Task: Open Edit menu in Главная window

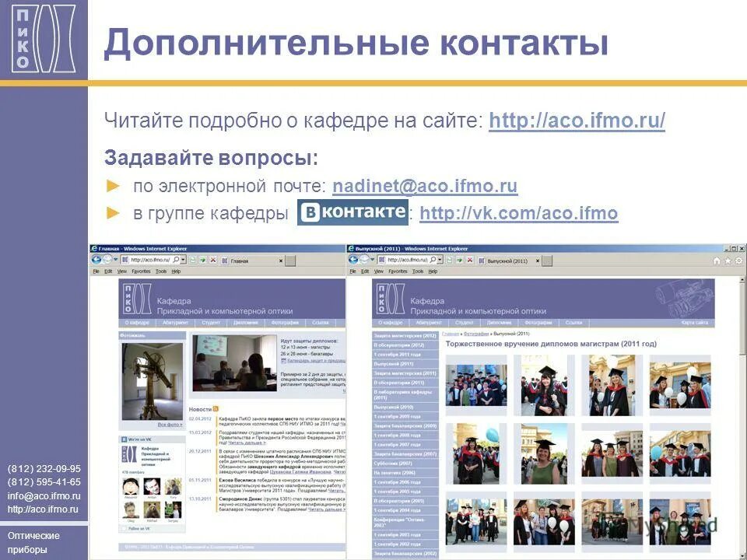Action: tap(108, 271)
